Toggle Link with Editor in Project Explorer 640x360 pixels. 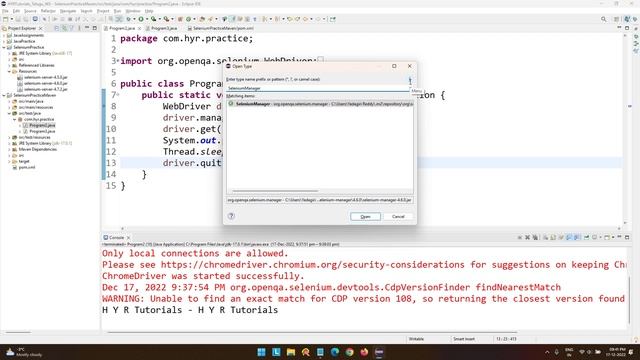pos(64,28)
